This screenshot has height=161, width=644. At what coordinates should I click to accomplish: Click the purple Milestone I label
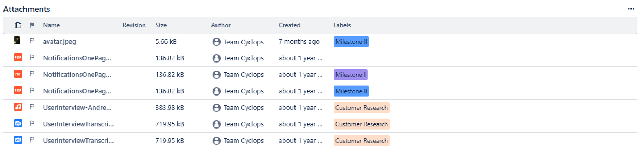point(350,75)
